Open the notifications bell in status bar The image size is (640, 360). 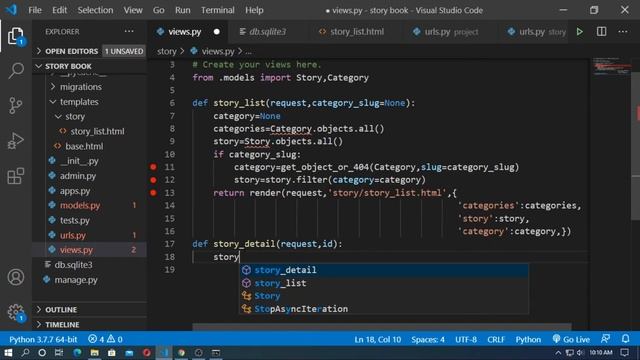coord(625,339)
